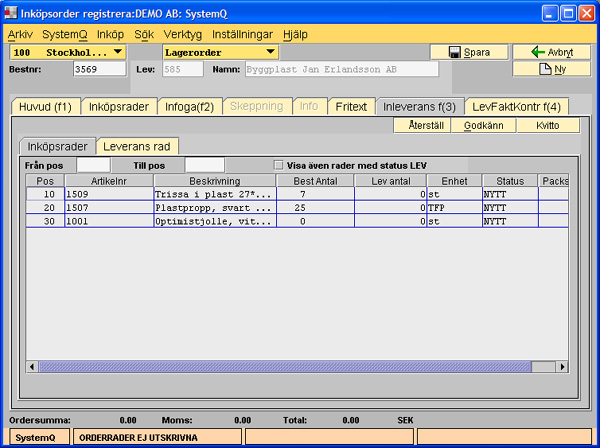This screenshot has height=448, width=600.
Task: Open the Inställningar menu
Action: coord(242,34)
